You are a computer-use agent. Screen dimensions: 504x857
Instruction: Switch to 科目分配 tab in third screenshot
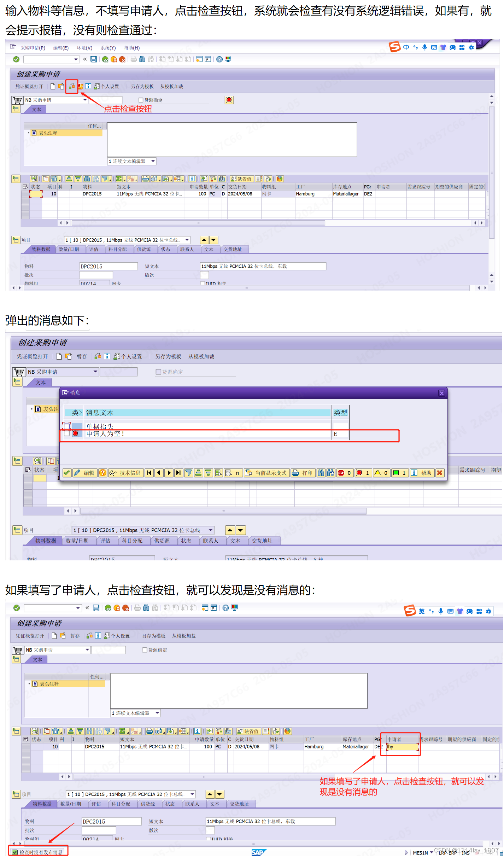click(121, 804)
